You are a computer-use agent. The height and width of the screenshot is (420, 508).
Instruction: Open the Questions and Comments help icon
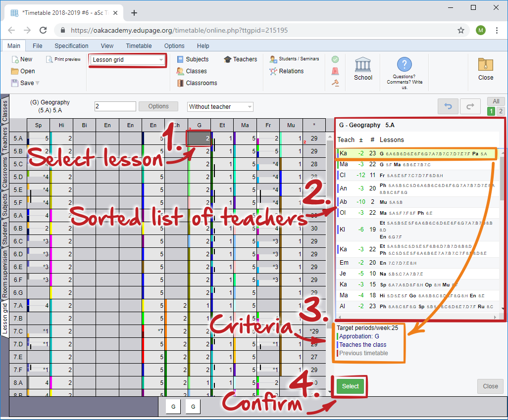[x=404, y=65]
